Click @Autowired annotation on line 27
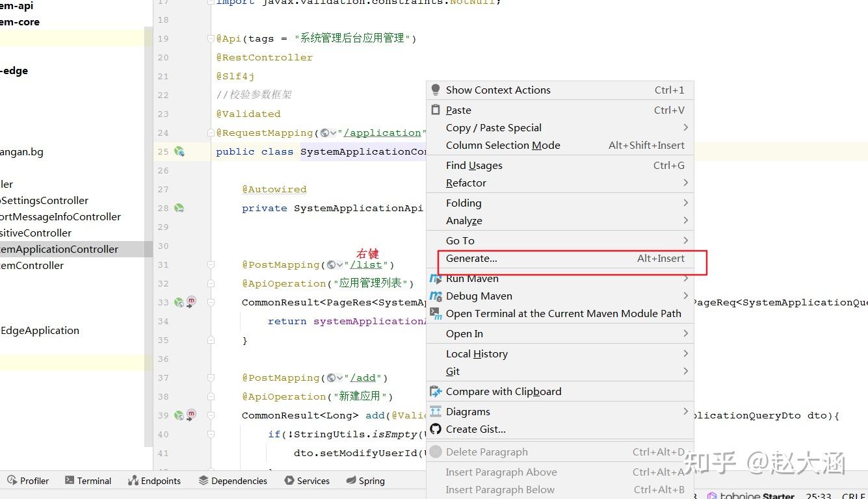This screenshot has width=868, height=499. pos(274,189)
